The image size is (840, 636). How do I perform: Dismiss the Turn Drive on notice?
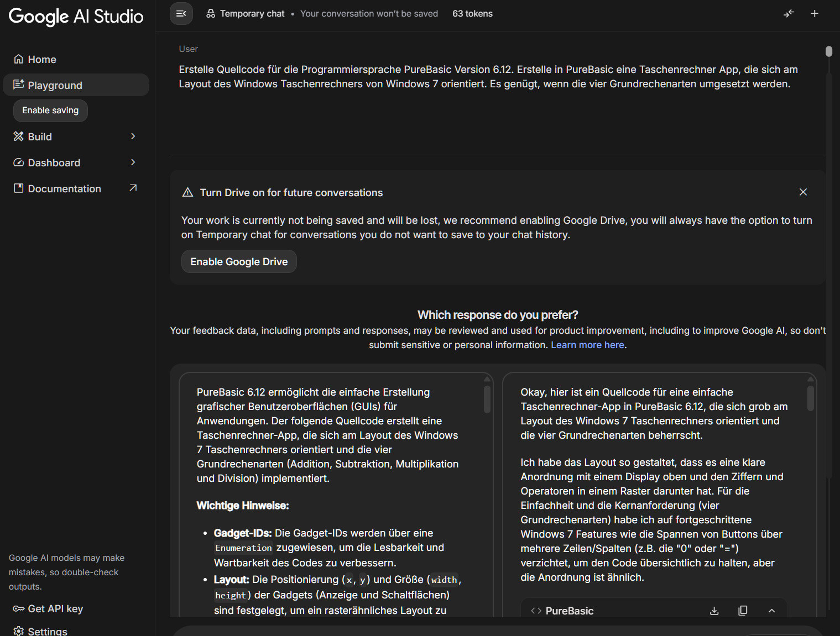click(x=803, y=192)
